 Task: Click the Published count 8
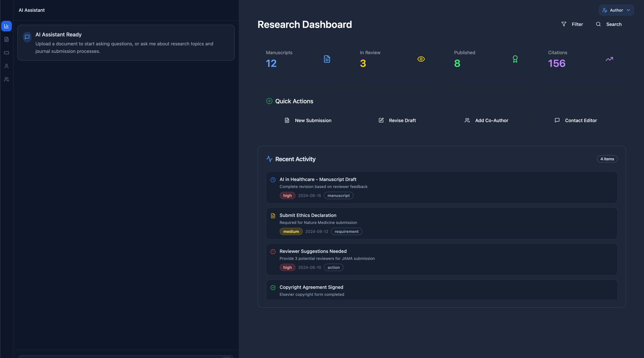click(457, 63)
